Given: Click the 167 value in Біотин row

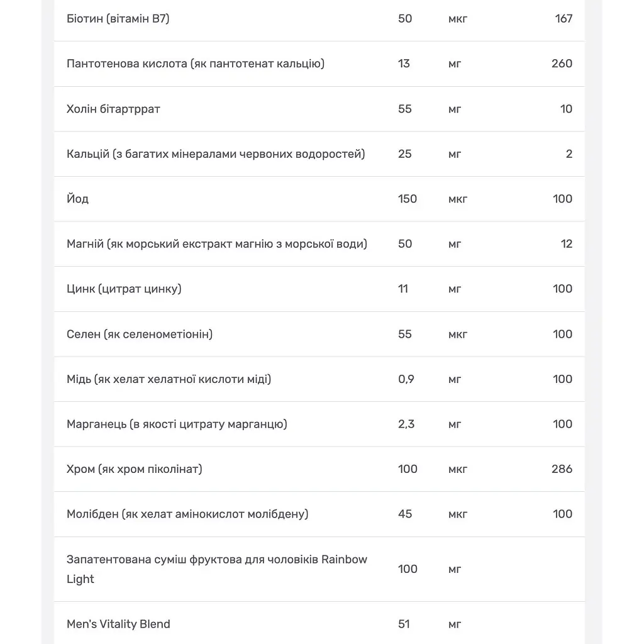Looking at the screenshot, I should point(563,18).
